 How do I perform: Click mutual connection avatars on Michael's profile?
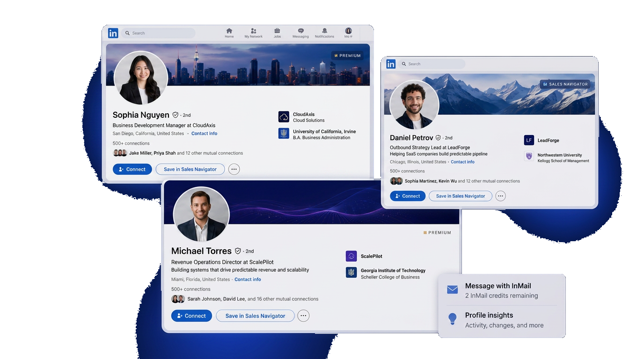tap(178, 299)
